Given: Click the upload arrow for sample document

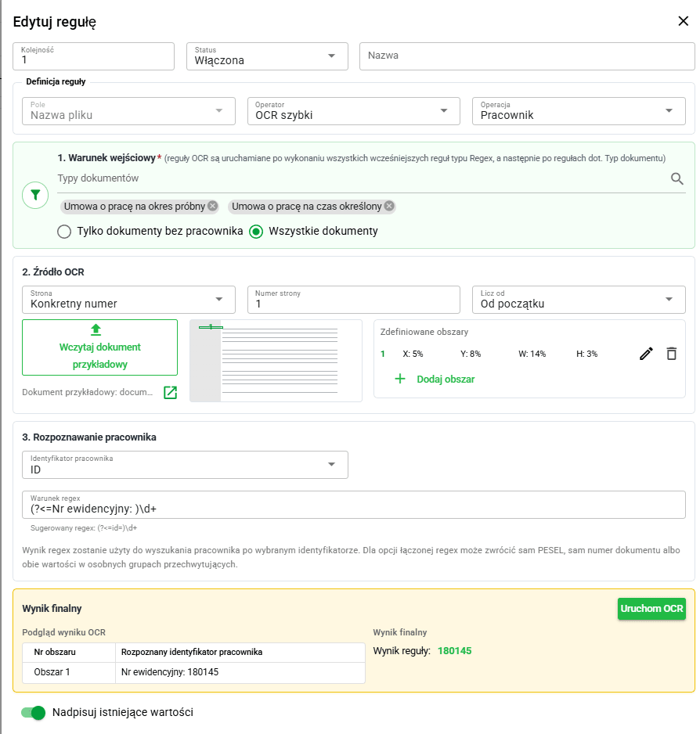Looking at the screenshot, I should pyautogui.click(x=96, y=329).
